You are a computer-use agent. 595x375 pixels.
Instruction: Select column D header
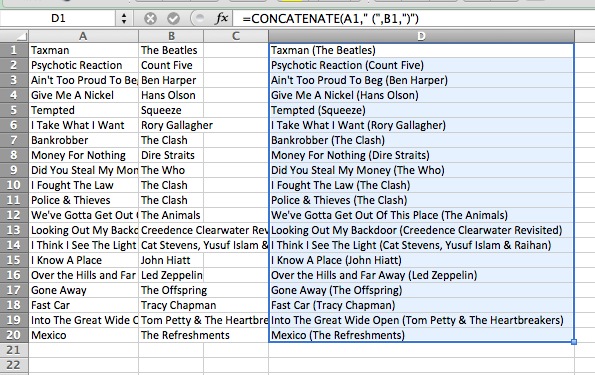tap(421, 36)
